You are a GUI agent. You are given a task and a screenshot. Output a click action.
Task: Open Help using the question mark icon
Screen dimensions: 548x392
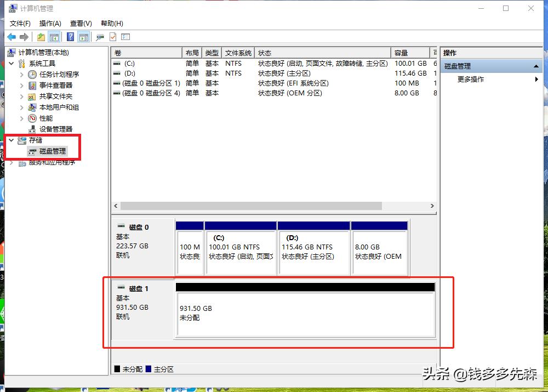tap(71, 37)
